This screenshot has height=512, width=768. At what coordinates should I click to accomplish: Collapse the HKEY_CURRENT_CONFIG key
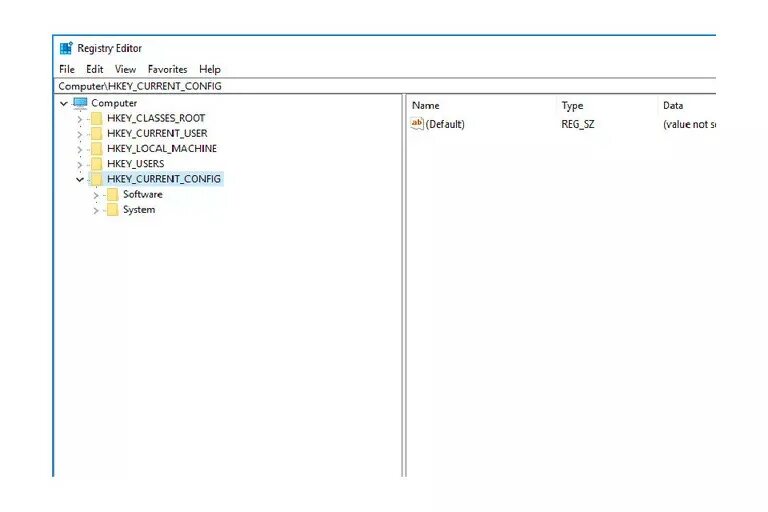tap(80, 180)
